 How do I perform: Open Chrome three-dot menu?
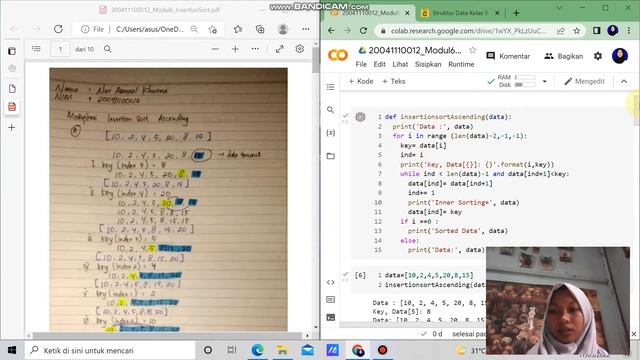[629, 31]
